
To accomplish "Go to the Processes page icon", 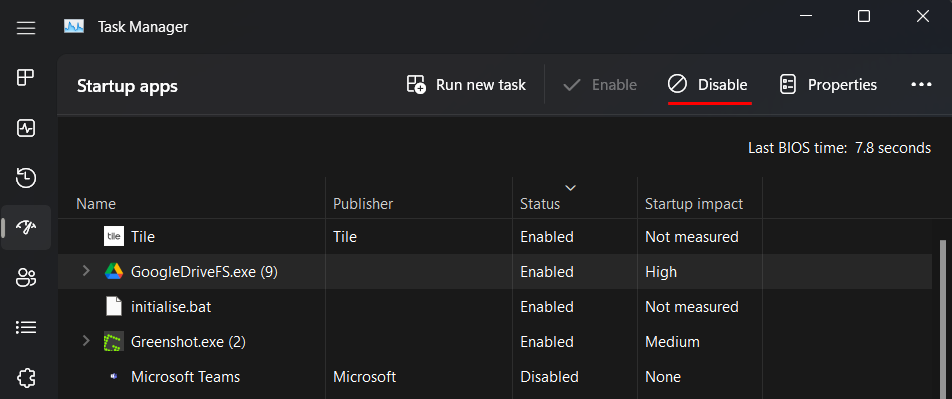I will click(26, 78).
